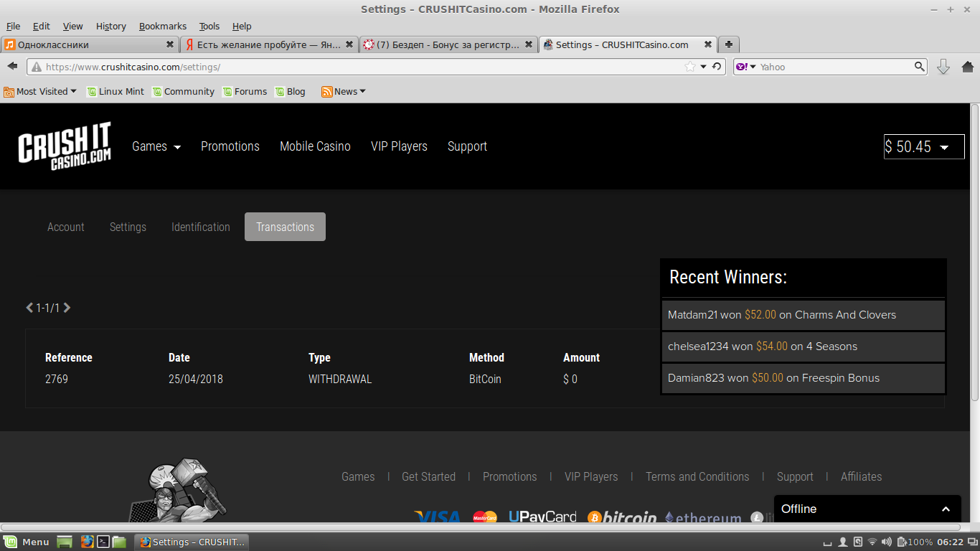Go back using the browser back arrow
The width and height of the screenshot is (980, 551).
pyautogui.click(x=12, y=66)
